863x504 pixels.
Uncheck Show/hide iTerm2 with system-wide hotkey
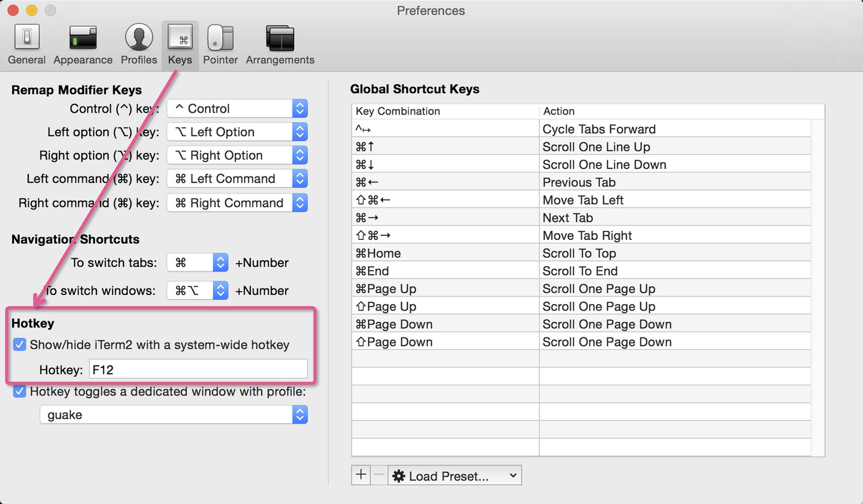(20, 345)
